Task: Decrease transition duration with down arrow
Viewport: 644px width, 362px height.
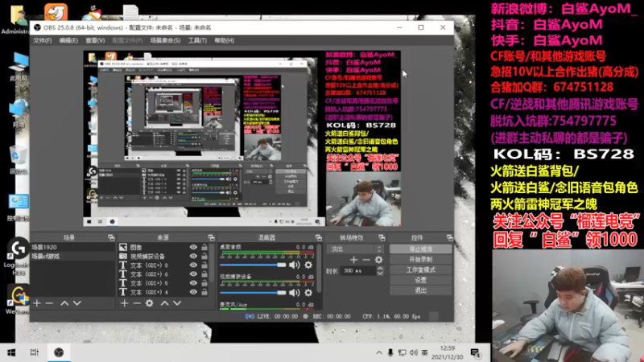Action: (380, 274)
